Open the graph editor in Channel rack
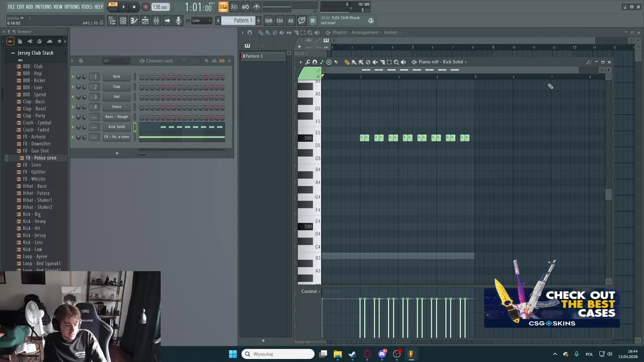644x362 pixels. 214,61
